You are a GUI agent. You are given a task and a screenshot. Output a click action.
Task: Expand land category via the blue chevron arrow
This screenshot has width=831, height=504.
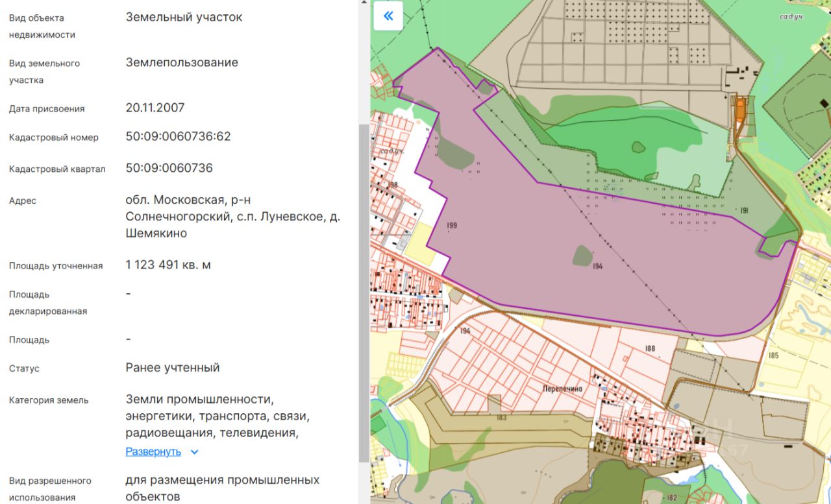click(x=194, y=452)
